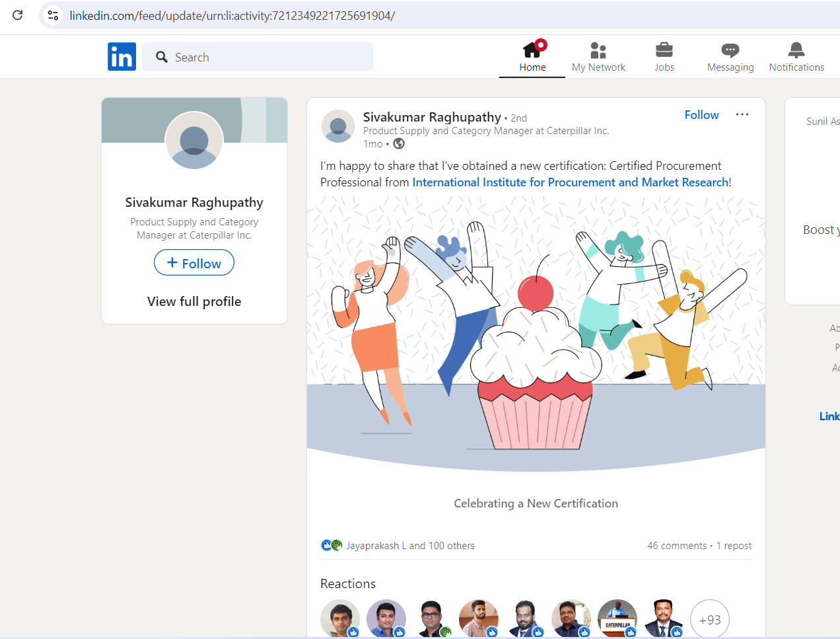Click the site info icon in address bar
The image size is (840, 639).
[53, 15]
